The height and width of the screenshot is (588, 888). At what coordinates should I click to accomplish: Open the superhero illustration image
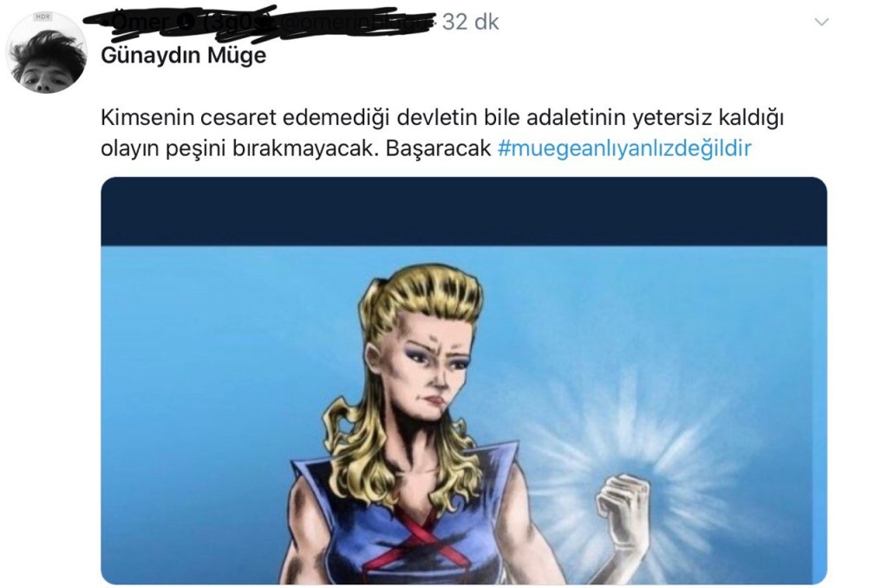coord(464,381)
